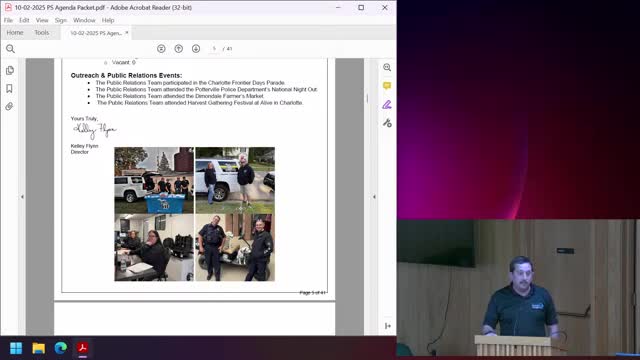Open the bookmarks panel icon
640x360 pixels.
[x=9, y=89]
